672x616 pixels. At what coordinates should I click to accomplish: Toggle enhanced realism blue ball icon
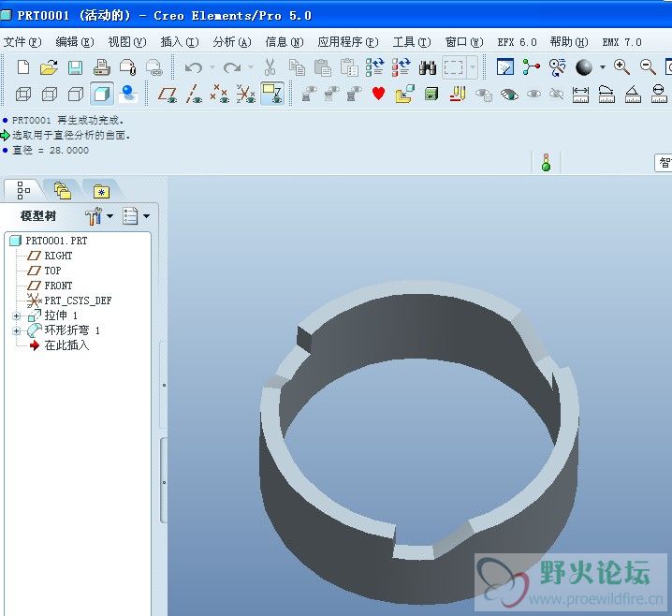click(x=128, y=94)
